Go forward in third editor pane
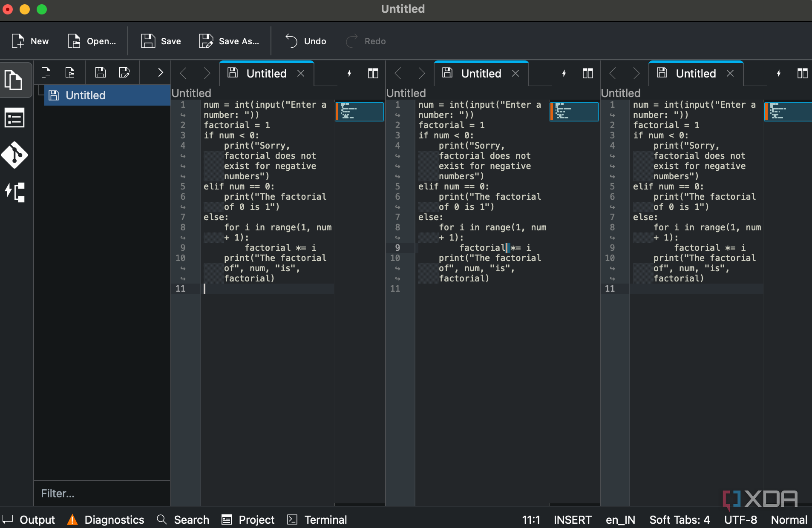Viewport: 812px width, 528px height. click(x=636, y=74)
